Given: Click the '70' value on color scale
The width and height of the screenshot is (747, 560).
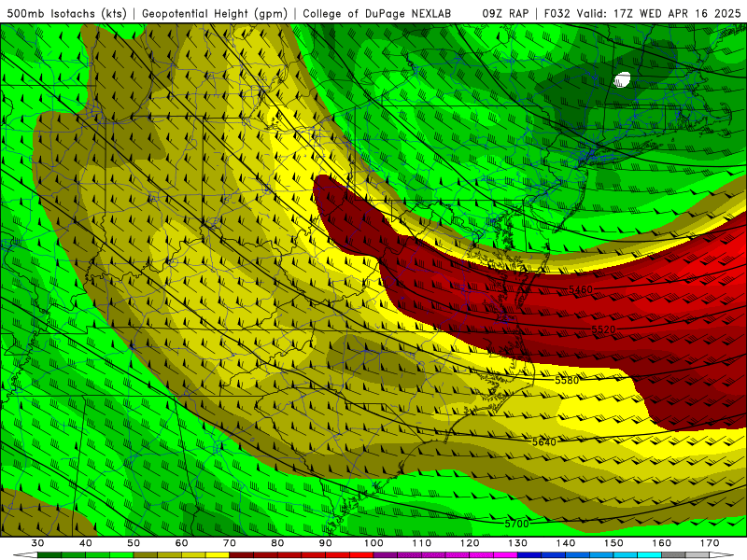Looking at the screenshot, I should (x=230, y=543).
